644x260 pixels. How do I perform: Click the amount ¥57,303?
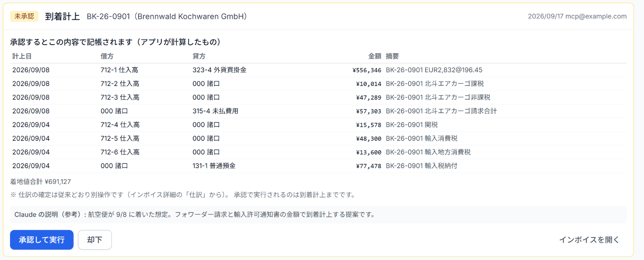coord(369,111)
